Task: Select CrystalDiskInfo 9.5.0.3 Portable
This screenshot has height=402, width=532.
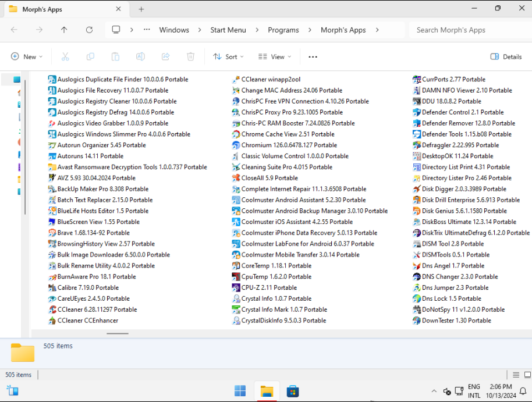Action: click(279, 321)
